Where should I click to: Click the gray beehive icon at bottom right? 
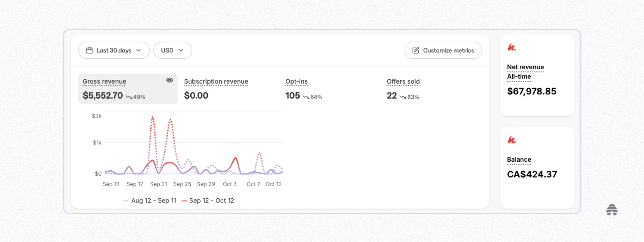(612, 210)
